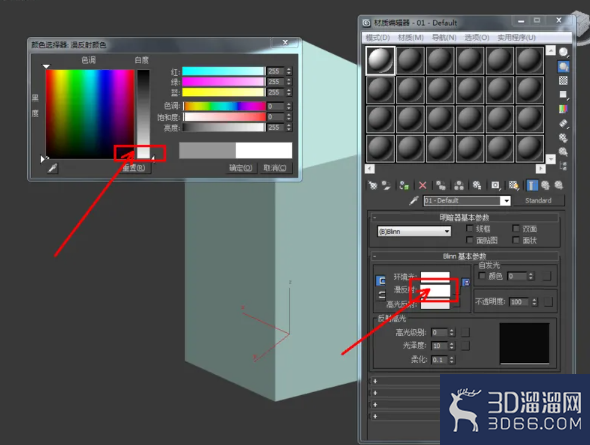Open the 材质(M) menu
The height and width of the screenshot is (445, 590).
pyautogui.click(x=411, y=38)
